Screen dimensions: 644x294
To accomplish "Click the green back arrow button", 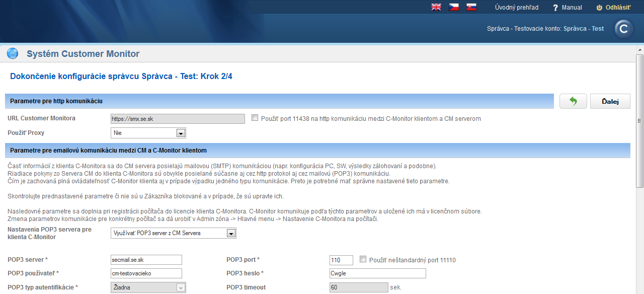I will [x=573, y=101].
